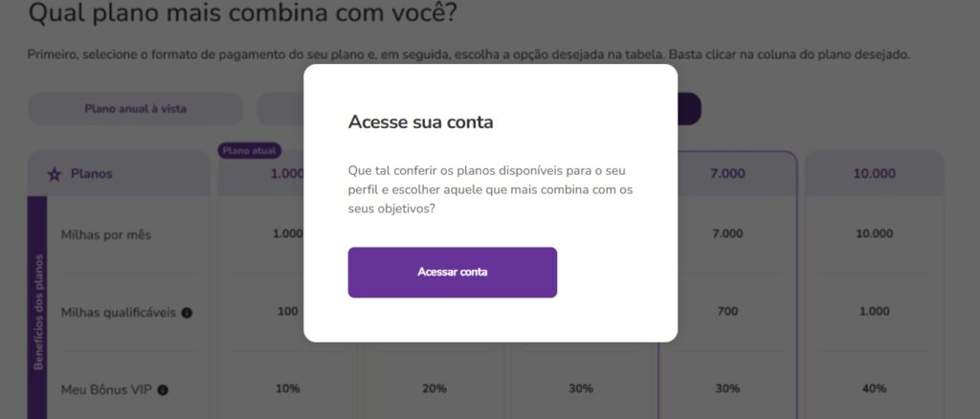Viewport: 980px width, 419px height.
Task: Click the 10.000 miles per month value
Action: [874, 233]
